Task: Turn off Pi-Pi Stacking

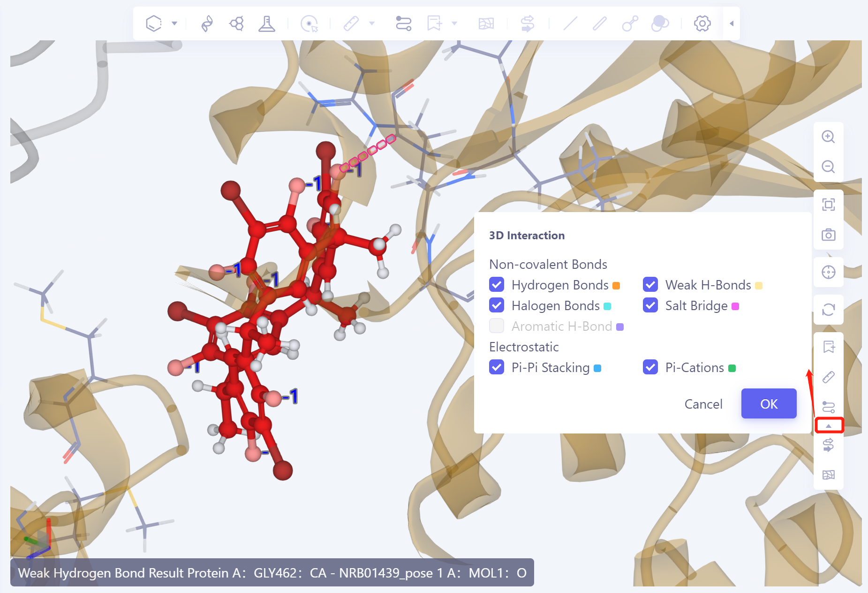Action: [497, 367]
